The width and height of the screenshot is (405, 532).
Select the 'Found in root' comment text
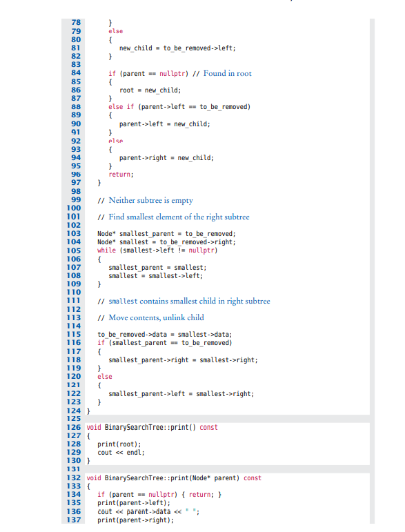(x=227, y=73)
